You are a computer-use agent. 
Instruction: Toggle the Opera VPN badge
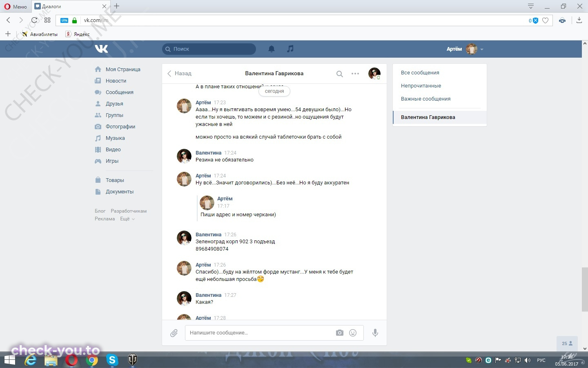tap(65, 20)
